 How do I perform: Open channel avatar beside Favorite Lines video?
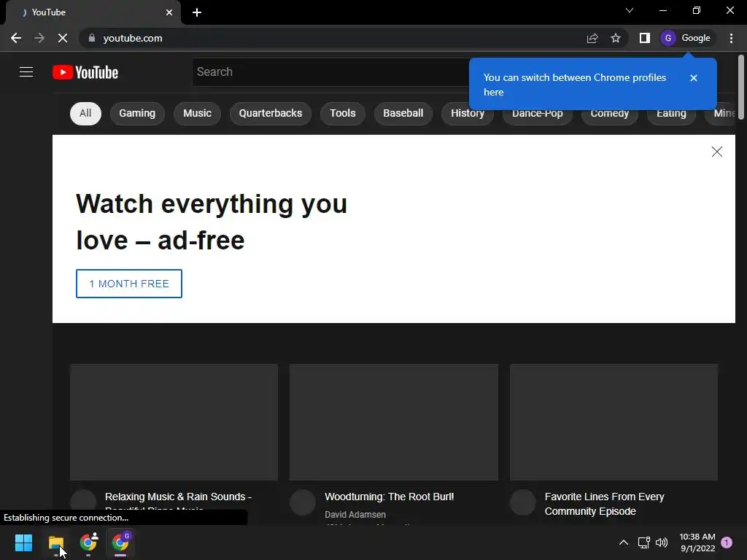(523, 502)
